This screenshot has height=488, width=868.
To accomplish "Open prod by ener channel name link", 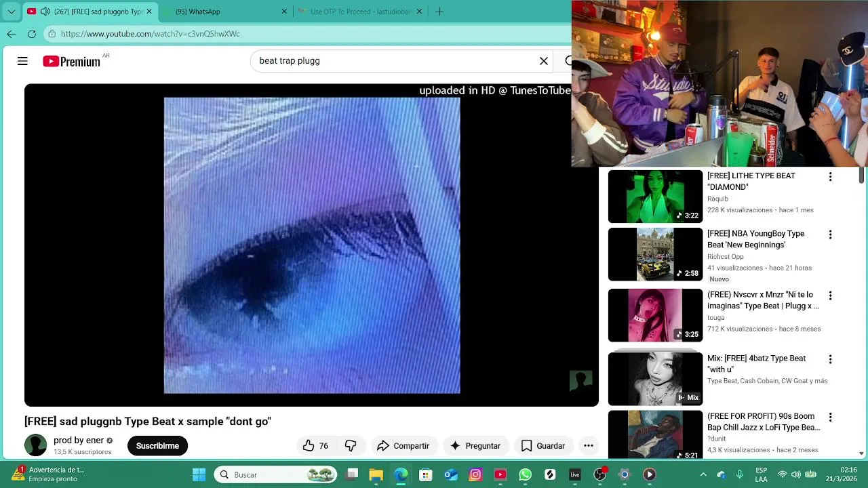I will (79, 441).
